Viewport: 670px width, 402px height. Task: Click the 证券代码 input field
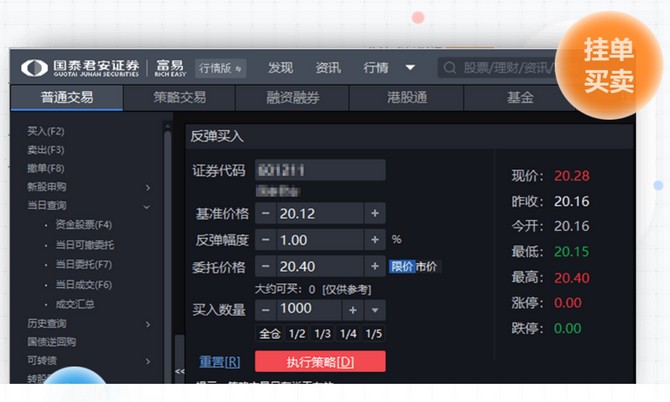click(x=320, y=170)
